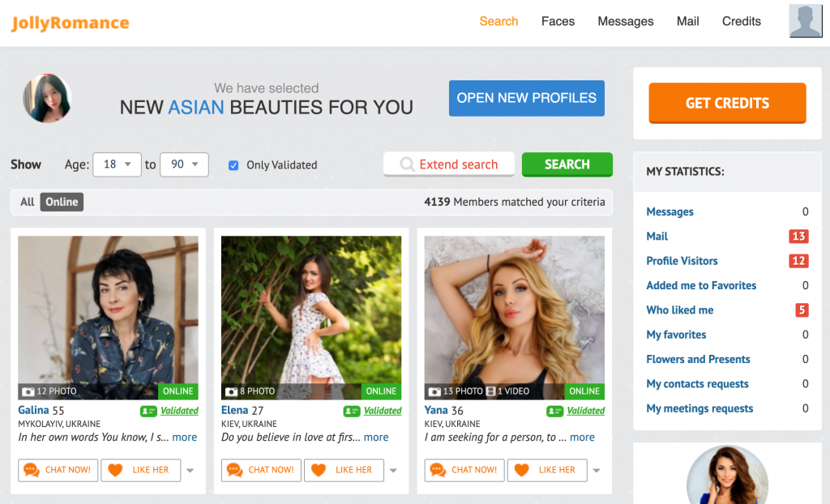Click the GET CREDITS button
This screenshot has height=504, width=830.
tap(727, 103)
